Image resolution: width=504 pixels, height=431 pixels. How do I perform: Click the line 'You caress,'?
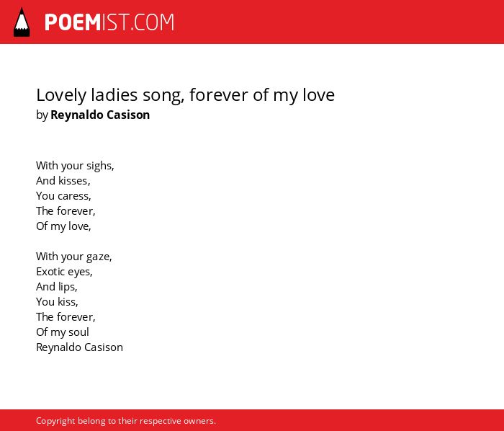click(x=63, y=196)
